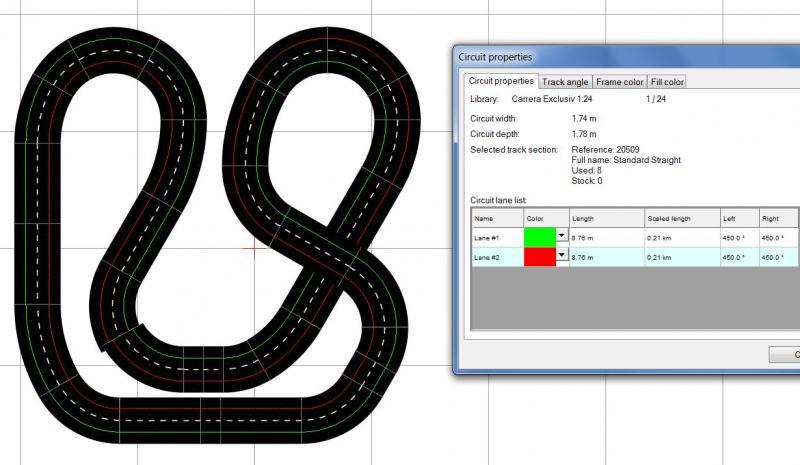The height and width of the screenshot is (465, 800).
Task: Pick the red Lane #2 color swatch
Action: [539, 257]
